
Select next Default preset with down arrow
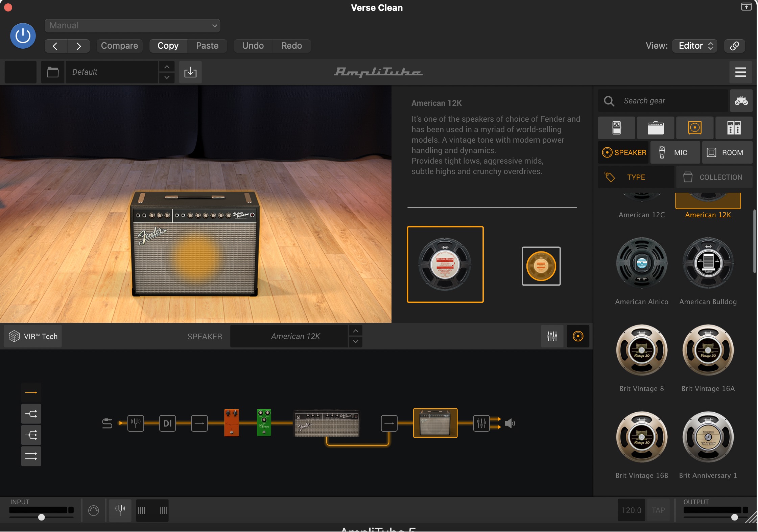(167, 77)
